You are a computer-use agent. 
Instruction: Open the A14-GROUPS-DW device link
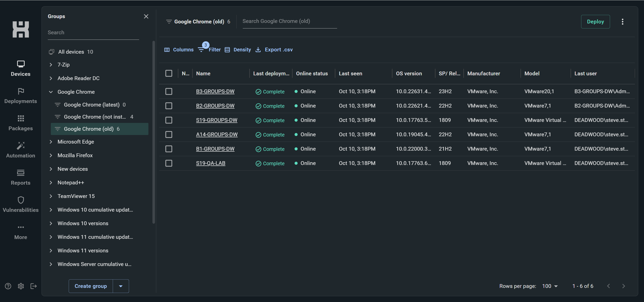point(217,135)
